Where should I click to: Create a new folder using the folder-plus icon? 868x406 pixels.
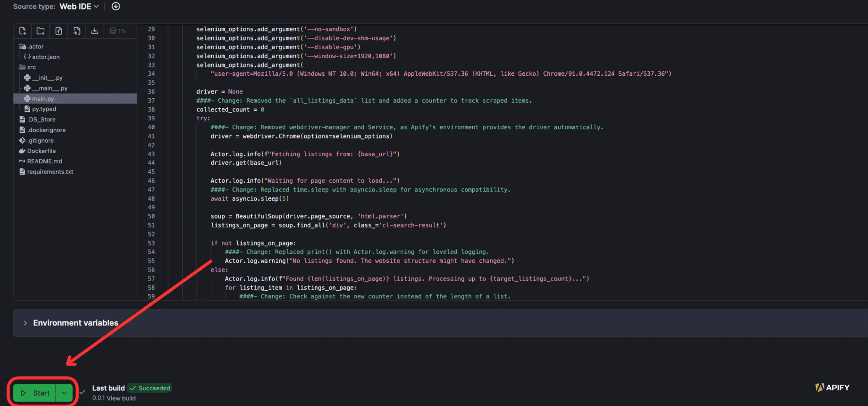point(40,31)
